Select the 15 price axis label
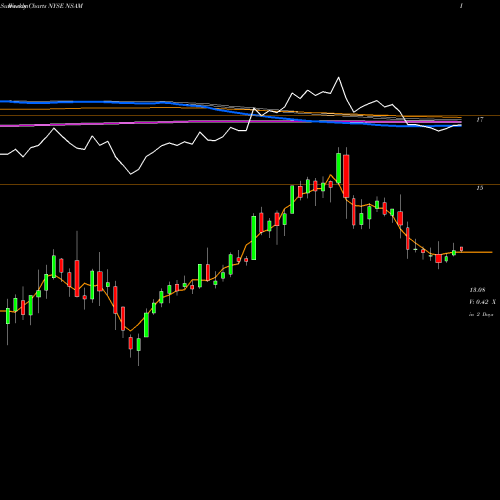The image size is (500, 500). click(479, 188)
